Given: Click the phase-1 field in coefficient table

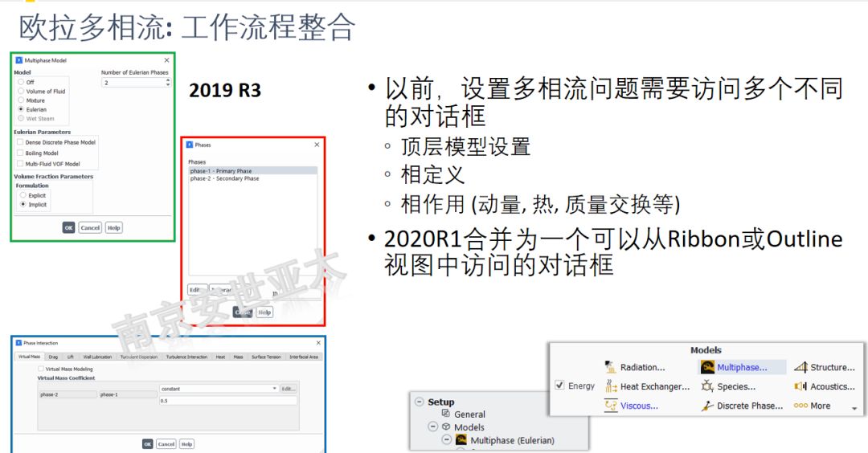Looking at the screenshot, I should (128, 394).
